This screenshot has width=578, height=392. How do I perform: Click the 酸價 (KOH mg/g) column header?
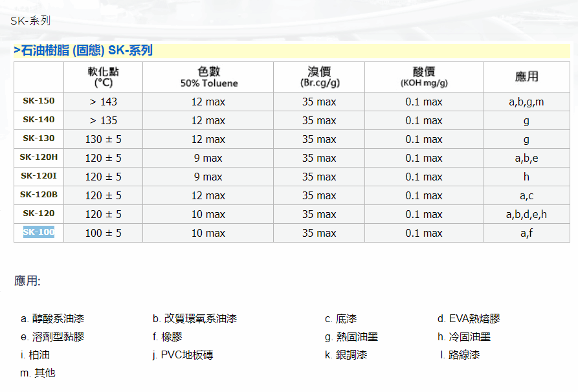click(424, 77)
